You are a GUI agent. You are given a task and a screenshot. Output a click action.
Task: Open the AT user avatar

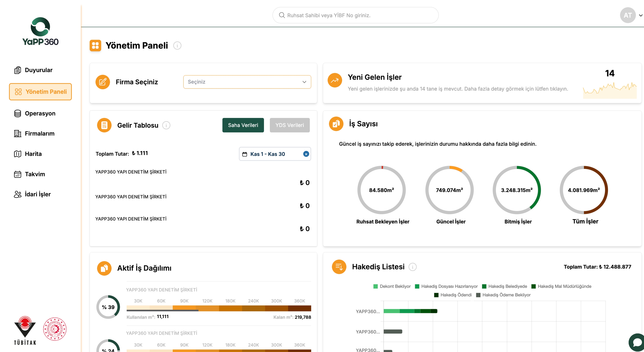click(x=628, y=15)
